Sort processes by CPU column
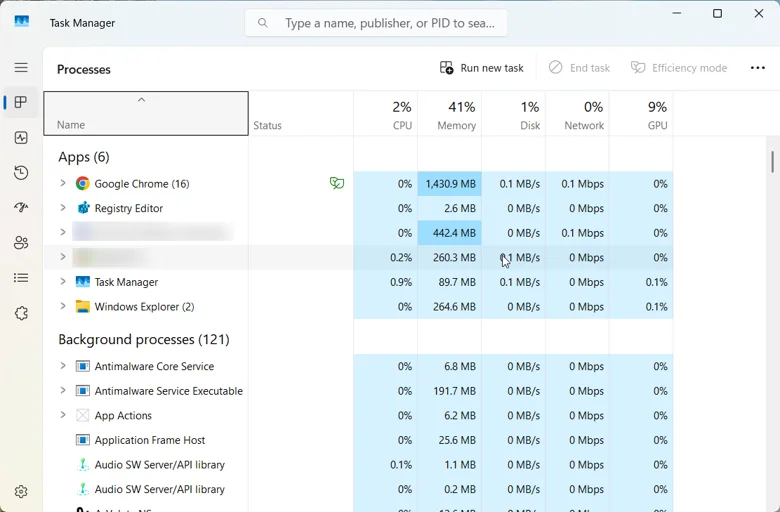This screenshot has height=512, width=780. tap(386, 113)
